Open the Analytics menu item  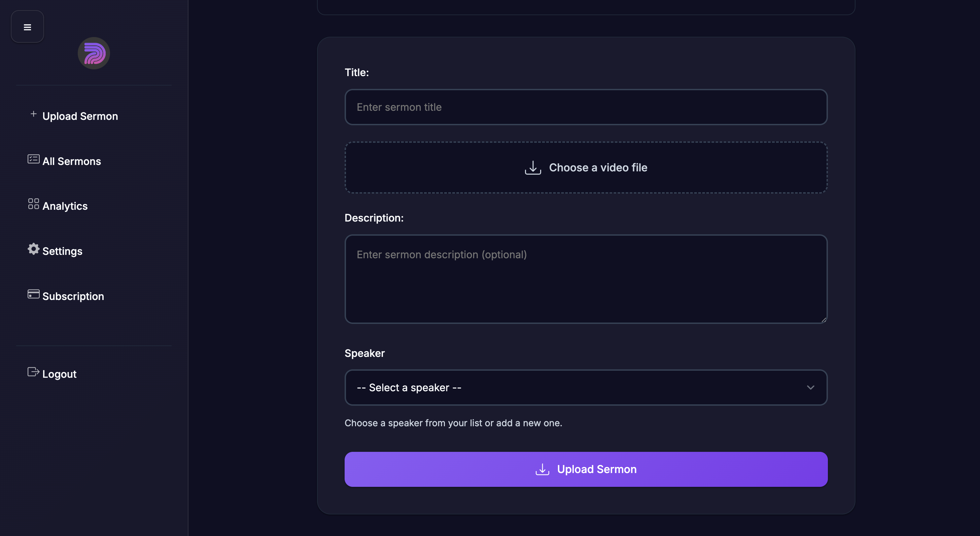point(65,206)
